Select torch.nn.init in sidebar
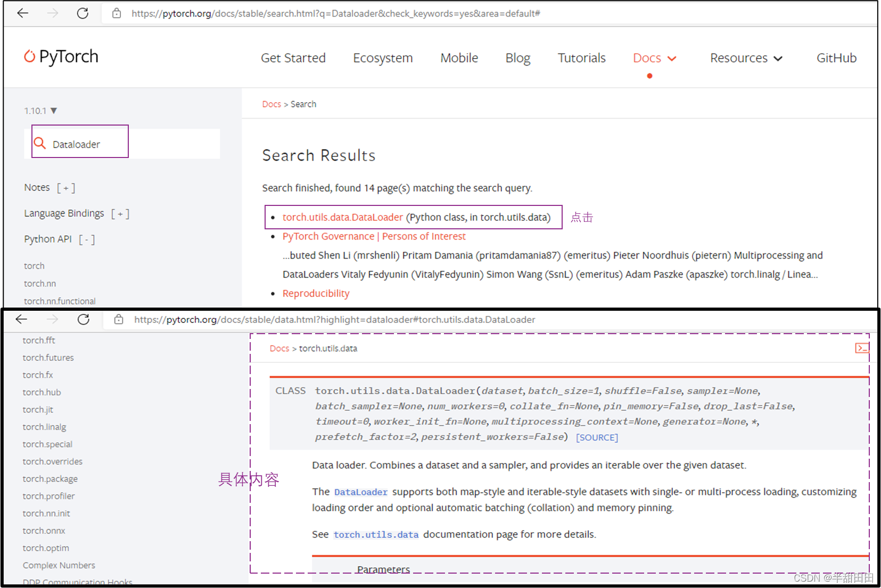The width and height of the screenshot is (881, 588). (x=46, y=514)
